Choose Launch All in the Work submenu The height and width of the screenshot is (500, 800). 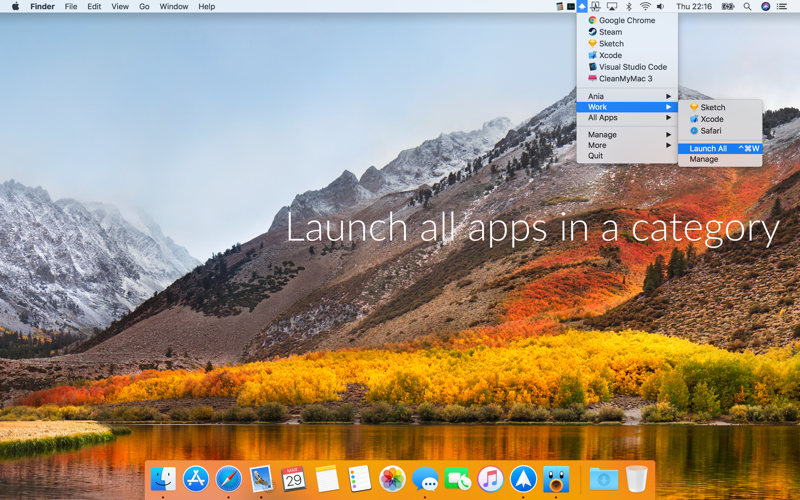click(720, 148)
